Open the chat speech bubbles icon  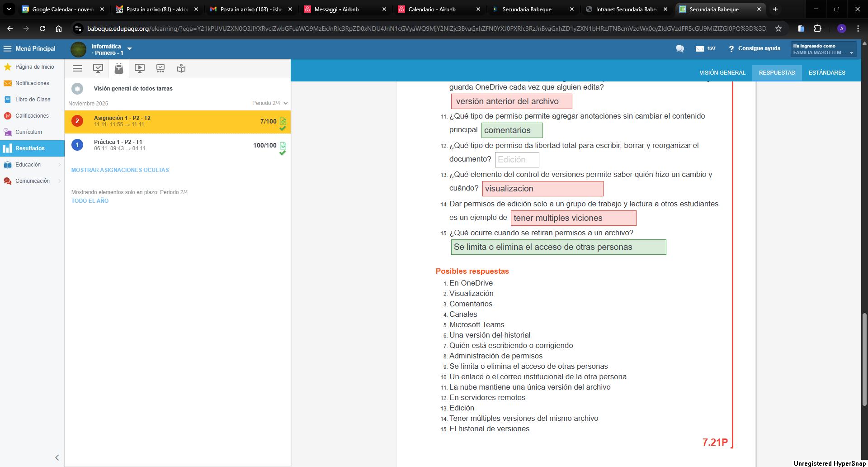click(679, 48)
